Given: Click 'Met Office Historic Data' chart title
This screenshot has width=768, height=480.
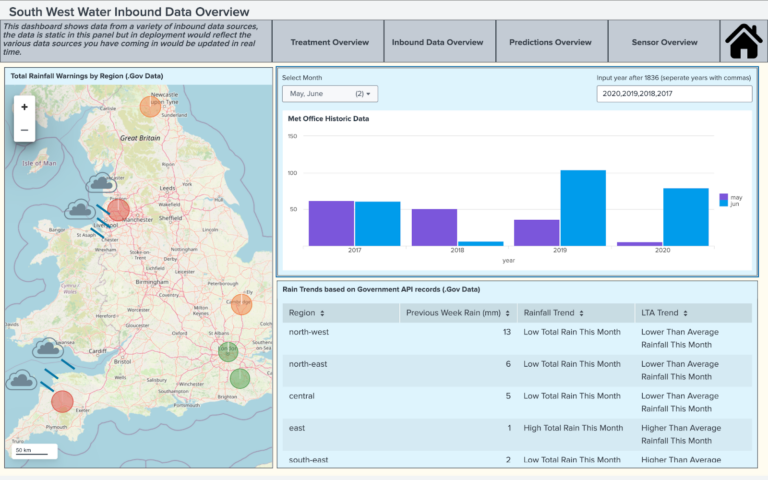Looking at the screenshot, I should 328,119.
